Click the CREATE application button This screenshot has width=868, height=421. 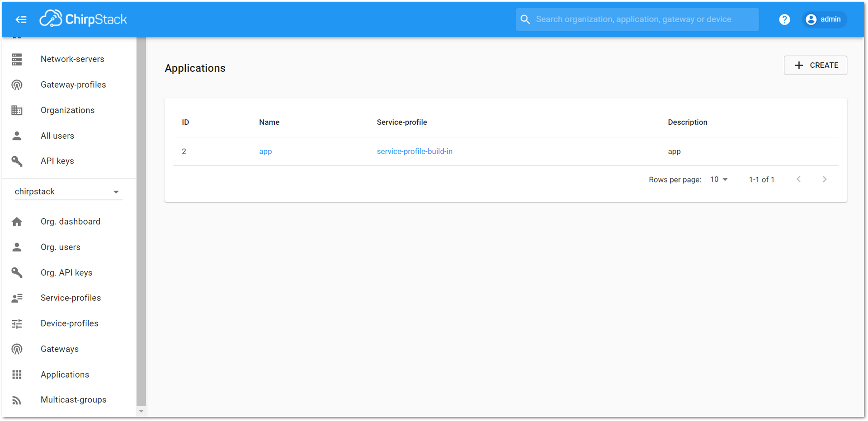coord(816,65)
